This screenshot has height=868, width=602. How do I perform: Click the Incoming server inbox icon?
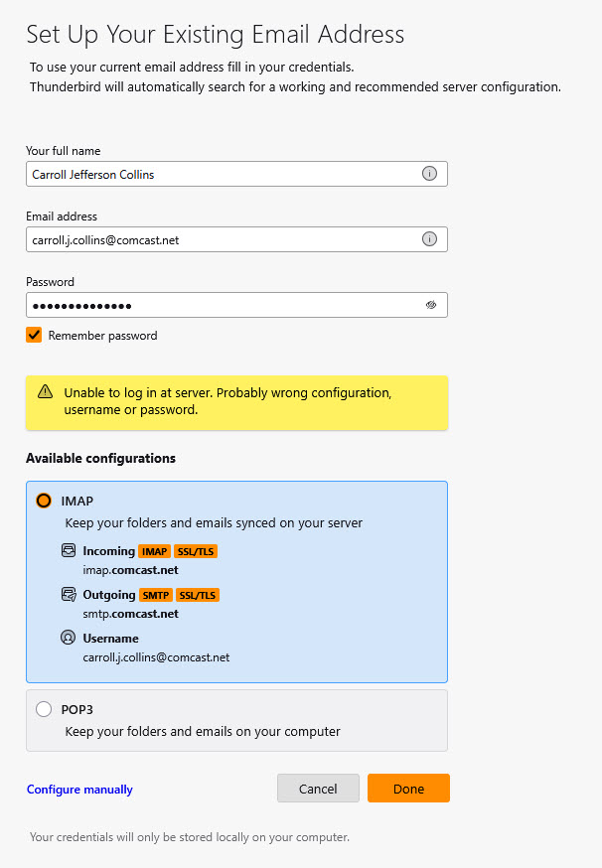(69, 551)
